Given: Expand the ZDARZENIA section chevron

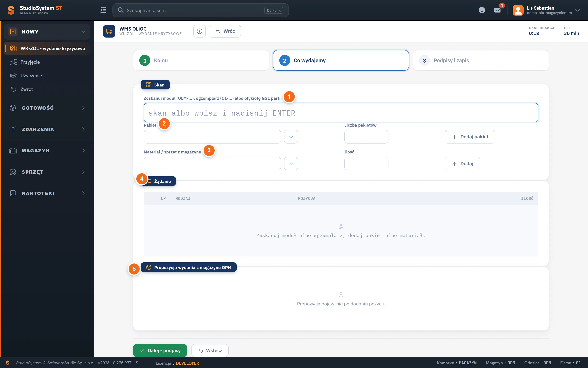Looking at the screenshot, I should (83, 129).
